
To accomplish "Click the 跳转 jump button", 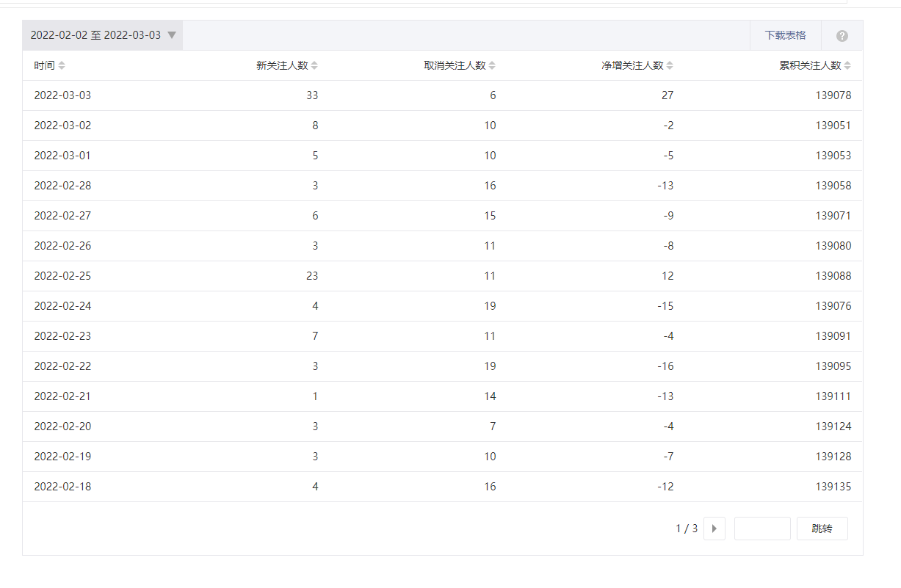I will click(822, 529).
